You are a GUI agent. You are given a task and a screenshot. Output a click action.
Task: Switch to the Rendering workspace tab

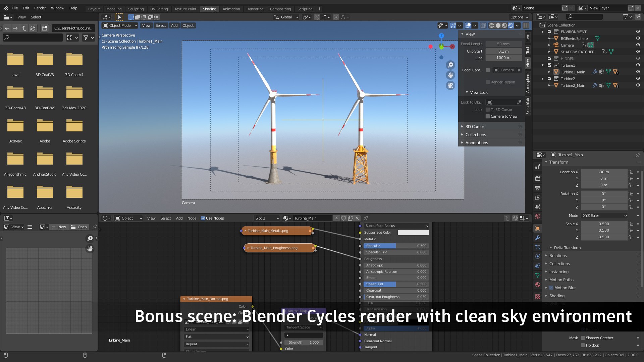coord(255,9)
